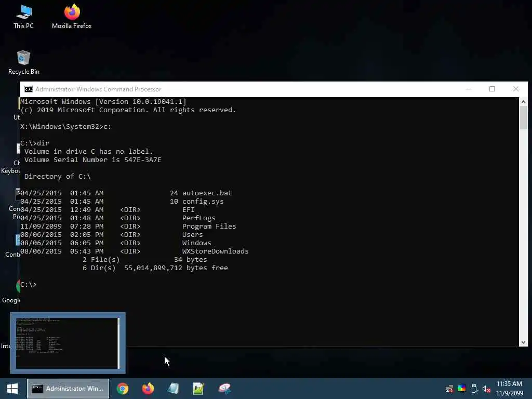The width and height of the screenshot is (532, 399).
Task: Click the config.sys entry
Action: tap(203, 202)
